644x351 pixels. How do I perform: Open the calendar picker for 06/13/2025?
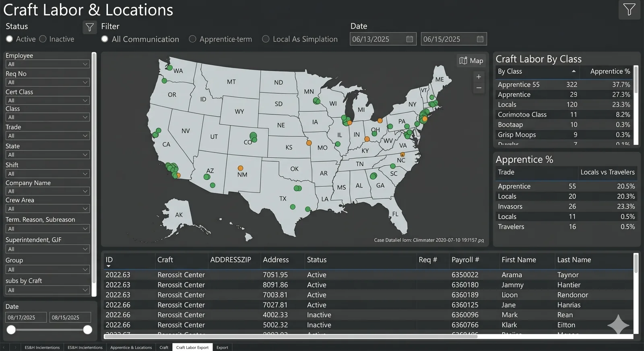[410, 39]
